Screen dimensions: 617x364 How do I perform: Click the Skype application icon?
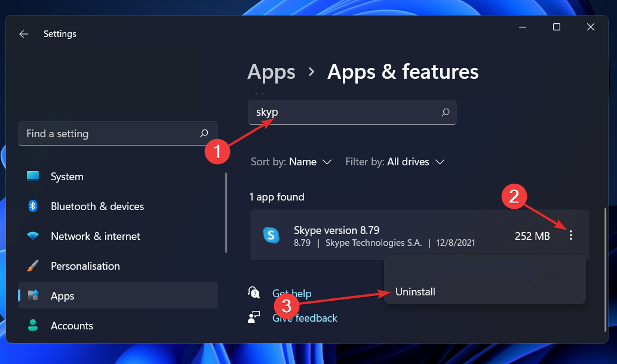click(271, 235)
